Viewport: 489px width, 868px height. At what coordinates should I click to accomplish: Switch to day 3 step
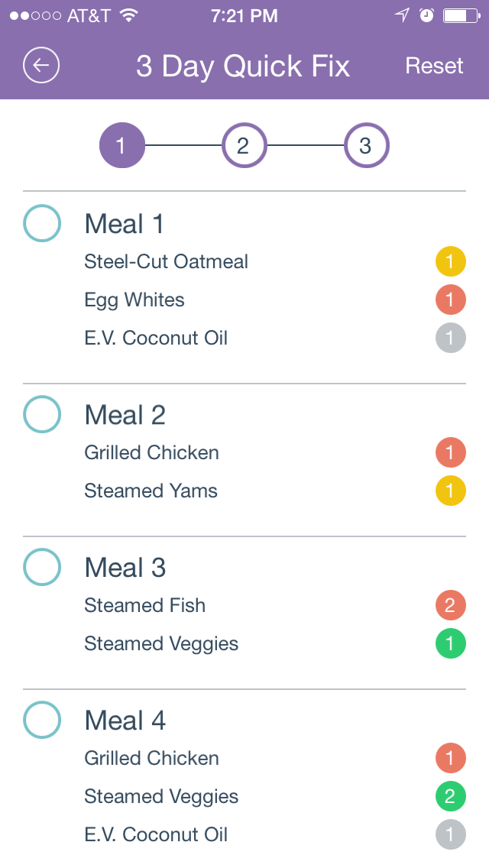coord(366,145)
